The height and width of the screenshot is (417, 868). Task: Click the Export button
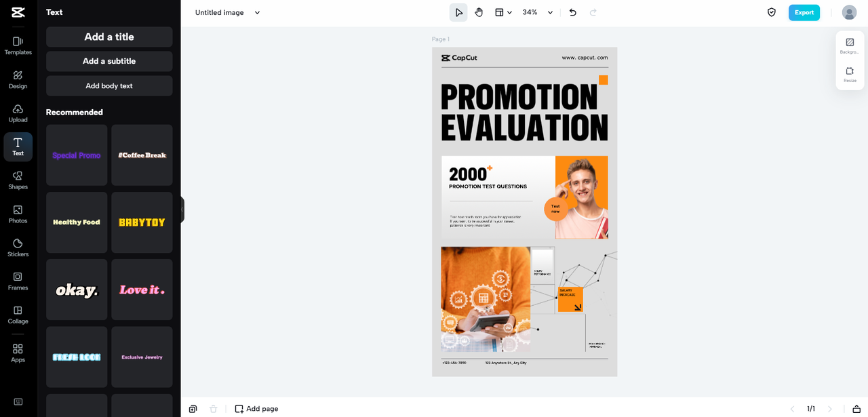click(x=804, y=12)
